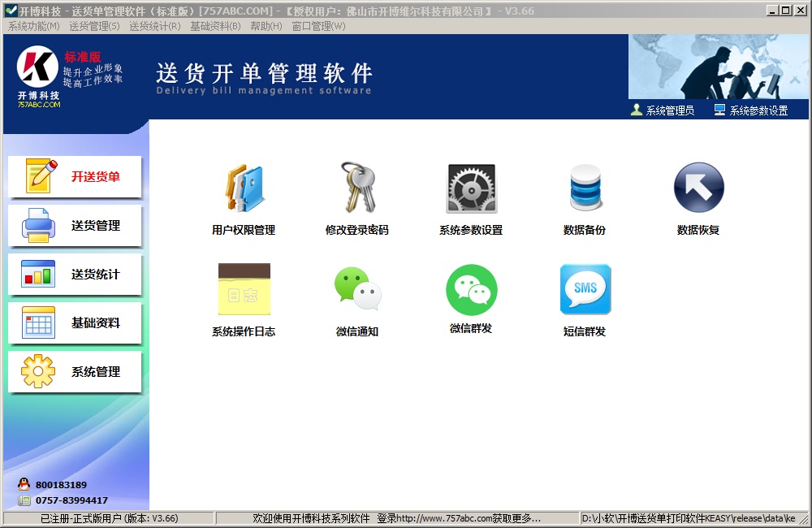Viewport: 812px width, 528px height.
Task: Select 送货管理 in the sidebar
Action: 75,226
